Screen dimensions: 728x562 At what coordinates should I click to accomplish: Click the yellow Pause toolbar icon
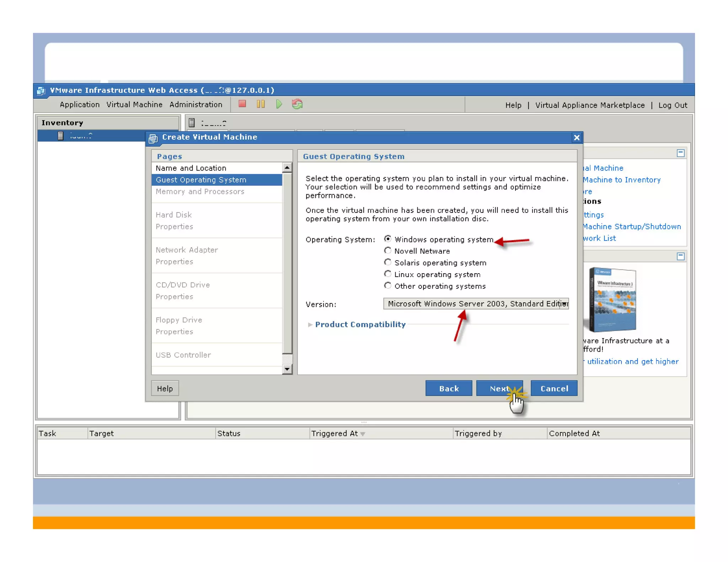pyautogui.click(x=261, y=104)
